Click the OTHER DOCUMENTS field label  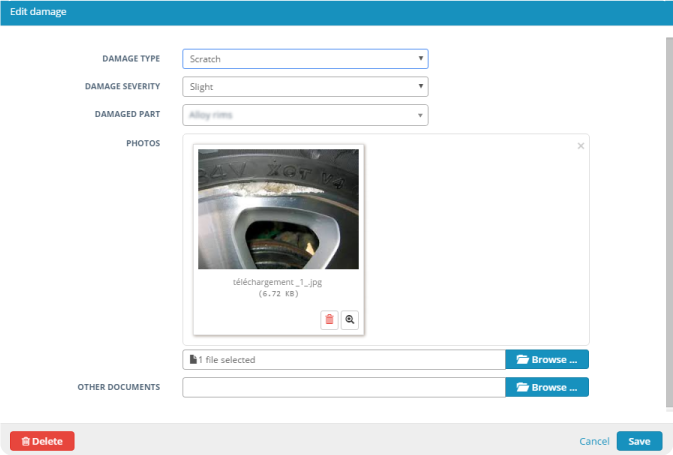pyautogui.click(x=119, y=387)
